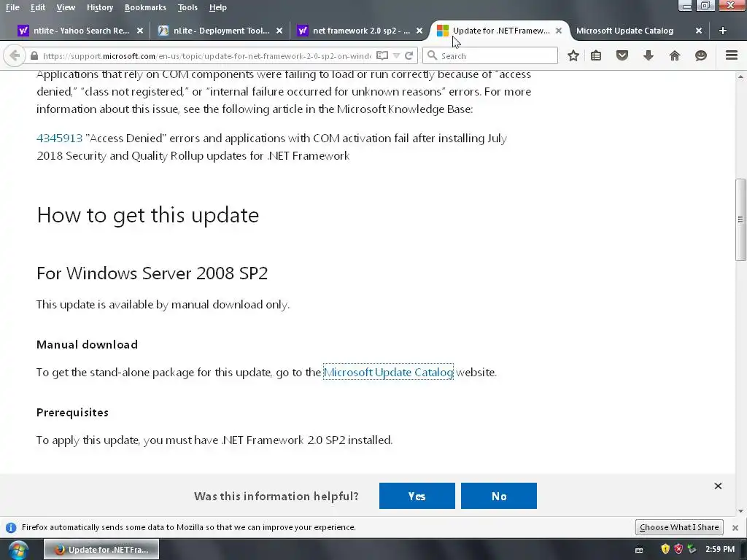Close the nLite Deployment Tool tab
This screenshot has height=560, width=747.
pos(279,31)
